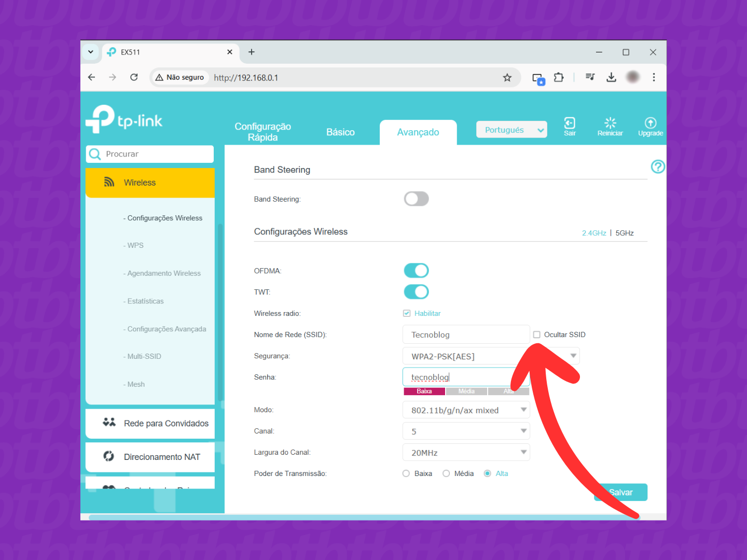Enable the Band Steering switch
Image resolution: width=747 pixels, height=560 pixels.
(x=416, y=199)
